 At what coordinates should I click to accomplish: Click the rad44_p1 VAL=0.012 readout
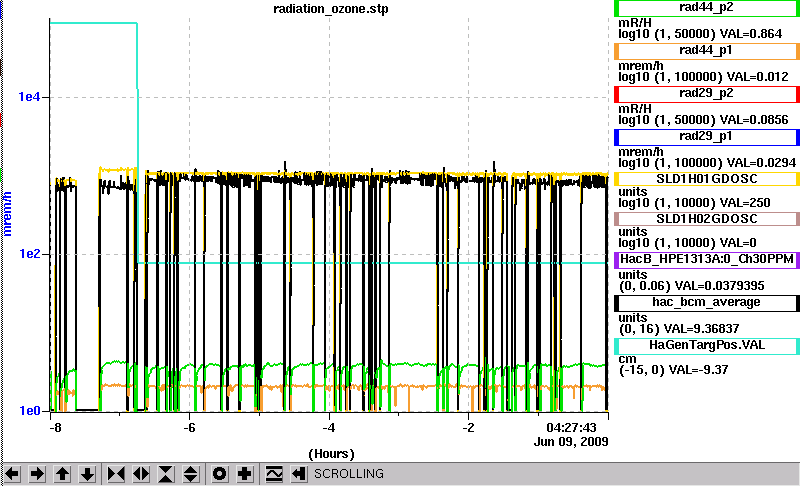pyautogui.click(x=757, y=77)
